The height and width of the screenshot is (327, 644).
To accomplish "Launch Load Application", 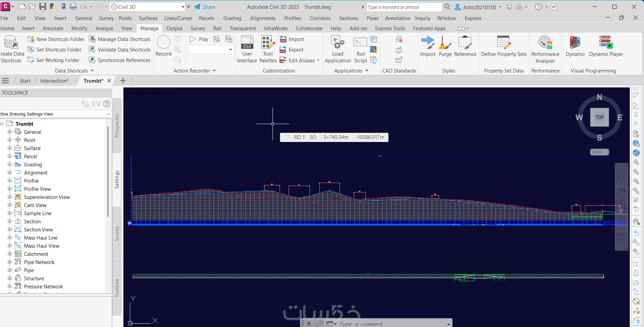I will point(338,49).
